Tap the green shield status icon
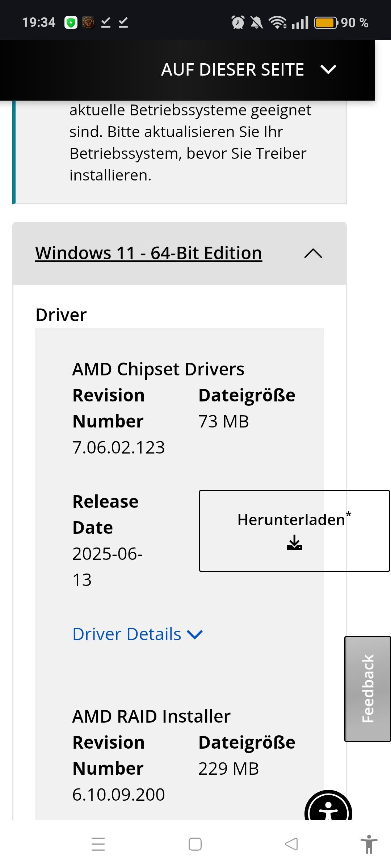 pyautogui.click(x=71, y=22)
